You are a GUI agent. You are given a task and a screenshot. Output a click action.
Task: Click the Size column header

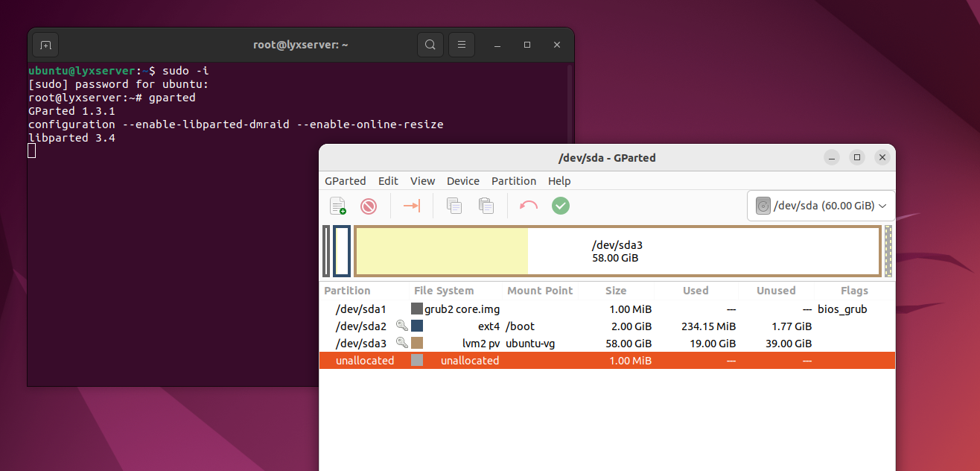pyautogui.click(x=616, y=291)
